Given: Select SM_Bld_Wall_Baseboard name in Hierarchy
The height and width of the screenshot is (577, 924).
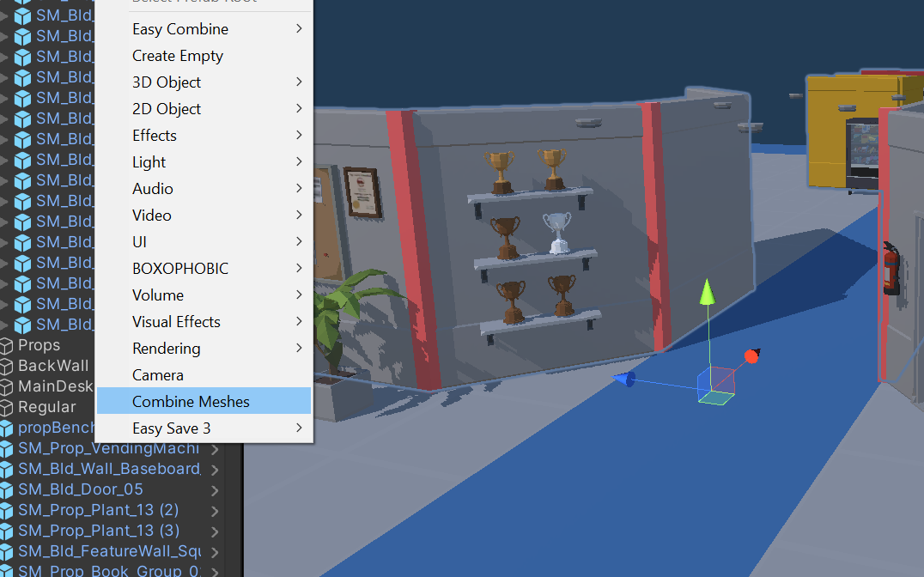Looking at the screenshot, I should pos(109,469).
